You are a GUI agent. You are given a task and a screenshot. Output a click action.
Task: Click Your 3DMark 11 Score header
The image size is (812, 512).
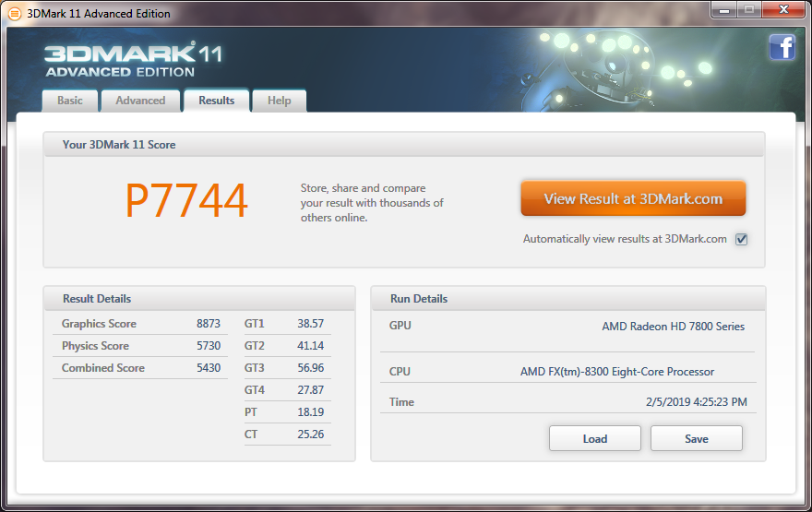click(x=404, y=145)
